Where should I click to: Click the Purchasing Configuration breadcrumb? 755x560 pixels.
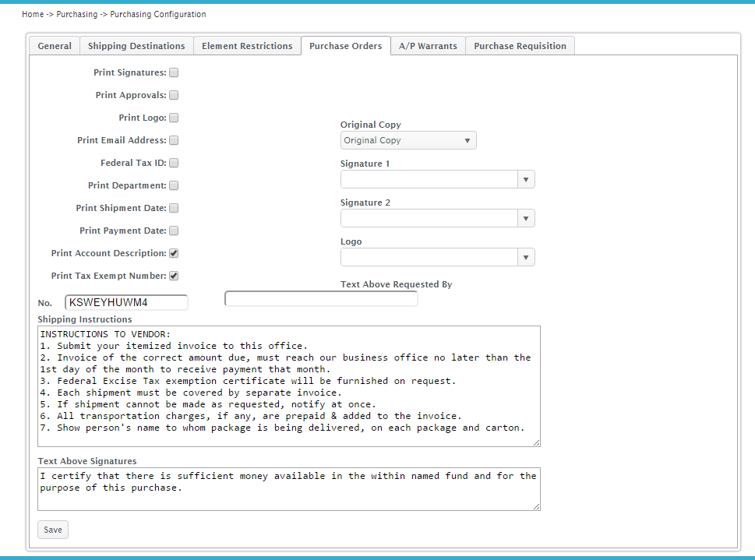point(158,15)
